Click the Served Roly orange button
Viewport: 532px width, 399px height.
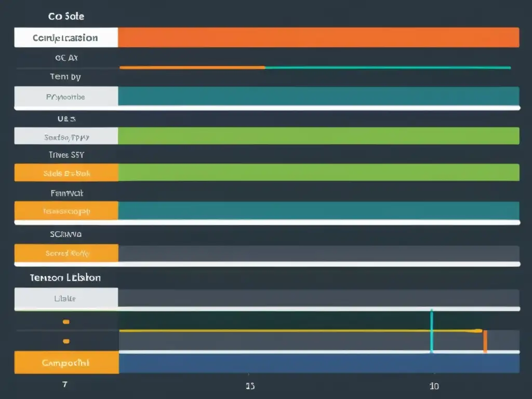click(x=65, y=254)
